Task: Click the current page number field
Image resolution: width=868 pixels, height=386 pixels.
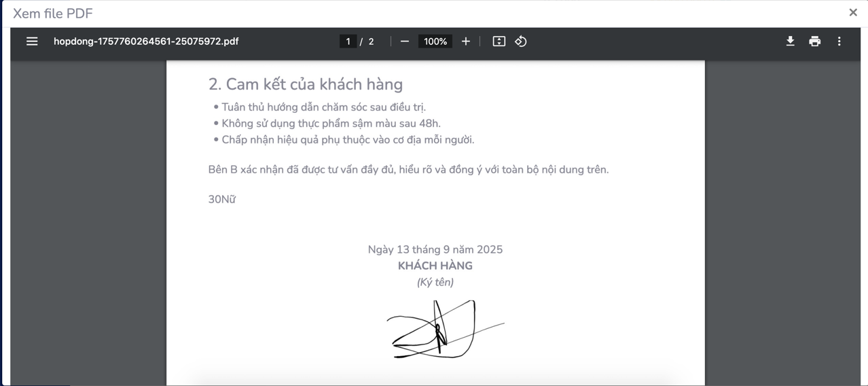Action: [x=348, y=41]
